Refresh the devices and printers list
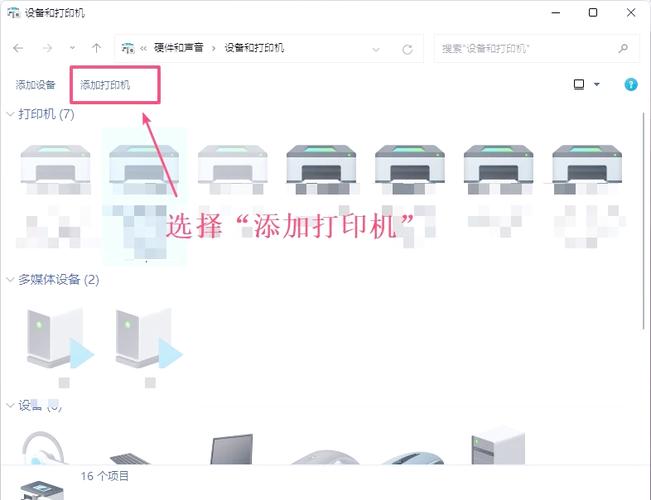Screen dimensions: 651x500 407,49
